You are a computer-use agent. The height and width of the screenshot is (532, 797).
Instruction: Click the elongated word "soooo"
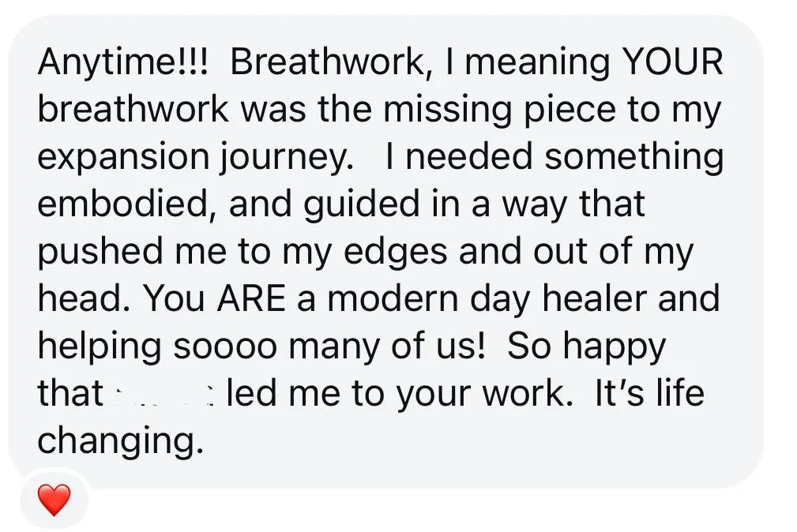point(226,347)
